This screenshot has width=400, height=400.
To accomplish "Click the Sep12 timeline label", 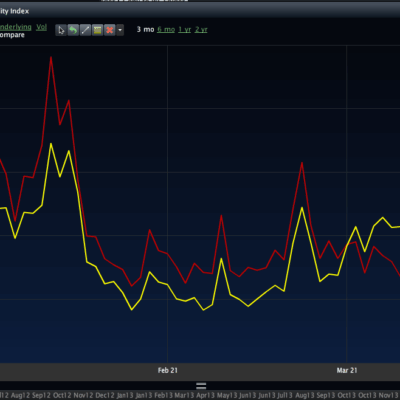I will tap(42, 396).
